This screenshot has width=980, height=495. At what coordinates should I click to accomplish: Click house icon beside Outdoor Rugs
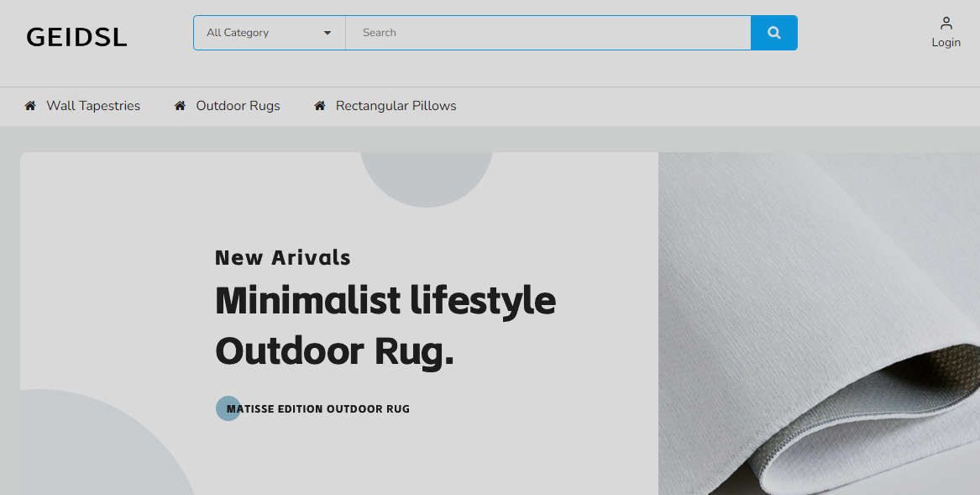pos(180,106)
